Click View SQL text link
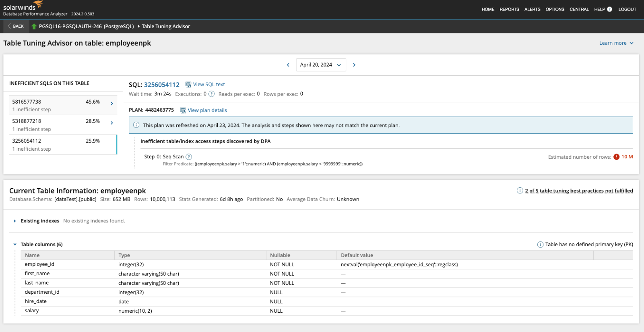The height and width of the screenshot is (332, 644). pos(209,85)
